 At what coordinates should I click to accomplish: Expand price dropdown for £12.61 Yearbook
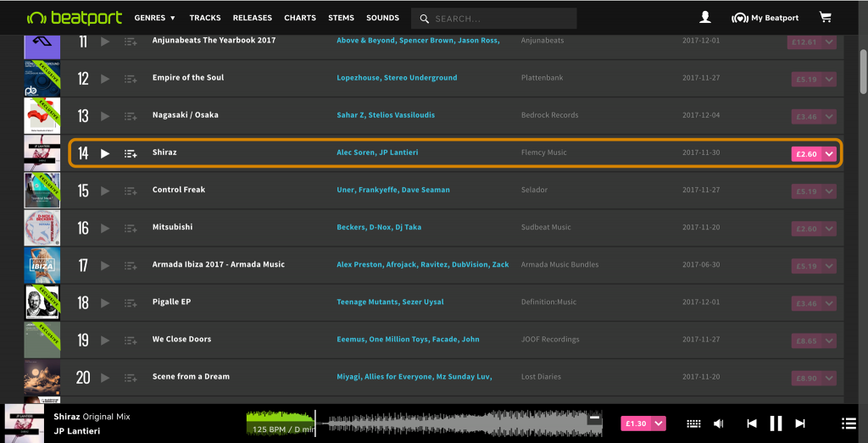[829, 42]
